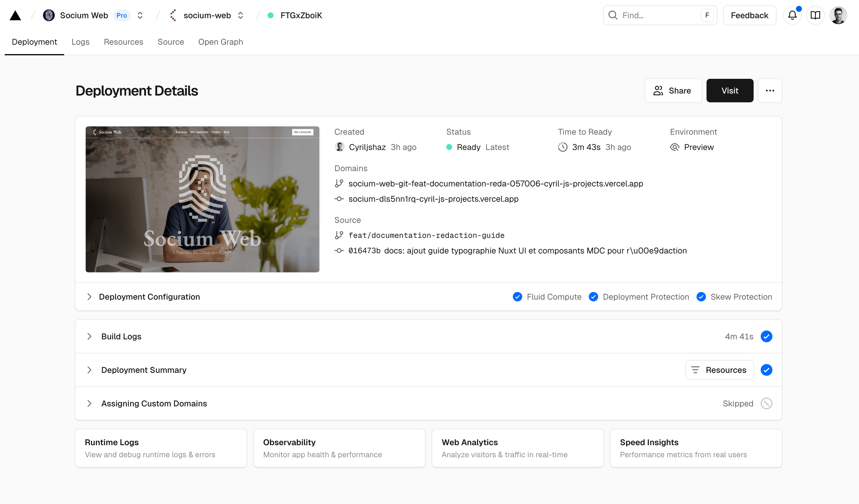Image resolution: width=859 pixels, height=504 pixels.
Task: Click the Skew Protection check badge
Action: pyautogui.click(x=701, y=297)
